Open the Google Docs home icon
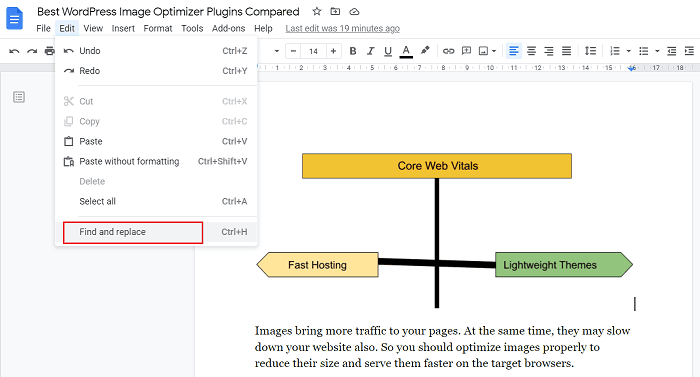Screen dimensions: 700x377 [14, 19]
